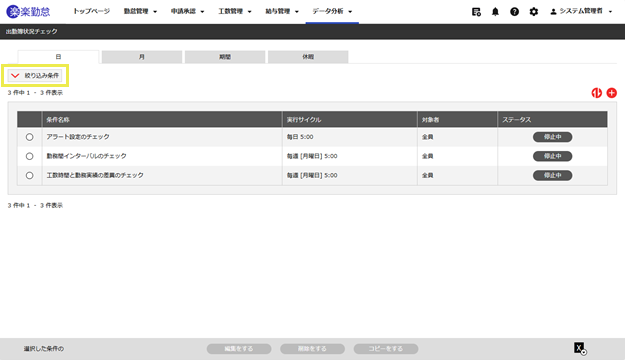Image resolution: width=625 pixels, height=360 pixels.
Task: Toggle 停止中 status for アラート設定のチェック
Action: click(552, 137)
